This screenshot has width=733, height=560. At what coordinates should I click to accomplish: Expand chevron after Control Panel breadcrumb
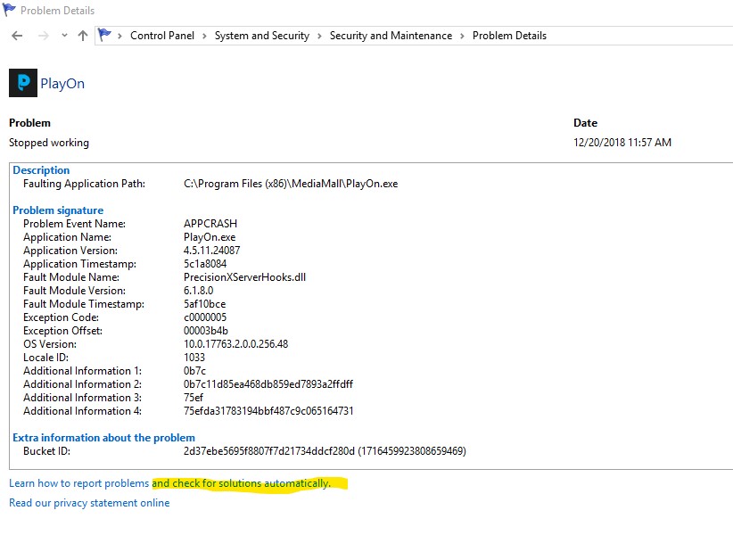[204, 36]
